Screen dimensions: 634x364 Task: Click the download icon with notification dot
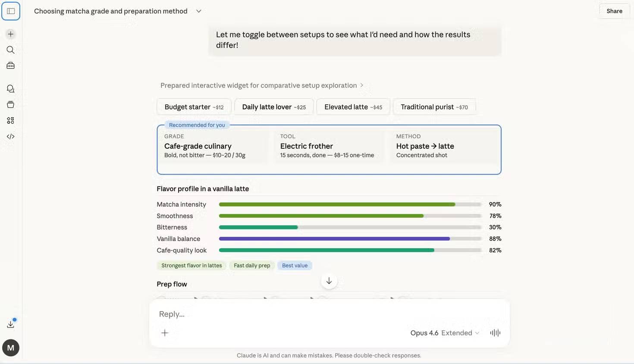tap(11, 324)
